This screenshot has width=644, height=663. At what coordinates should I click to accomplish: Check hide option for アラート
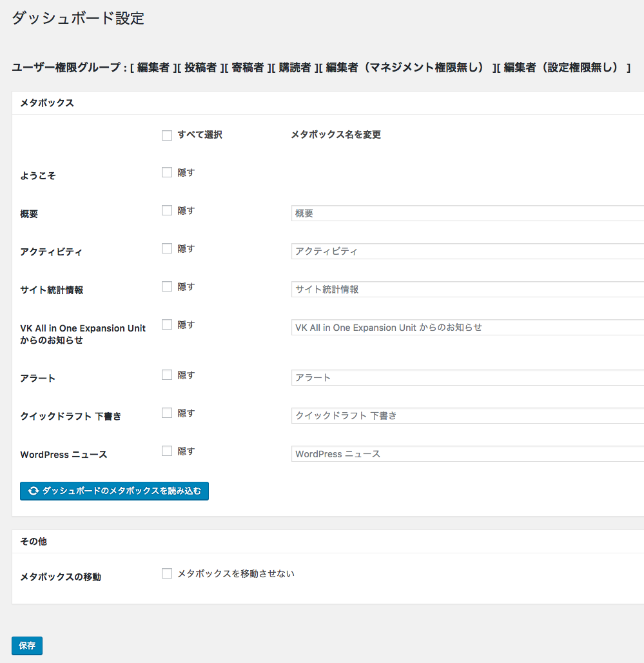tap(167, 375)
